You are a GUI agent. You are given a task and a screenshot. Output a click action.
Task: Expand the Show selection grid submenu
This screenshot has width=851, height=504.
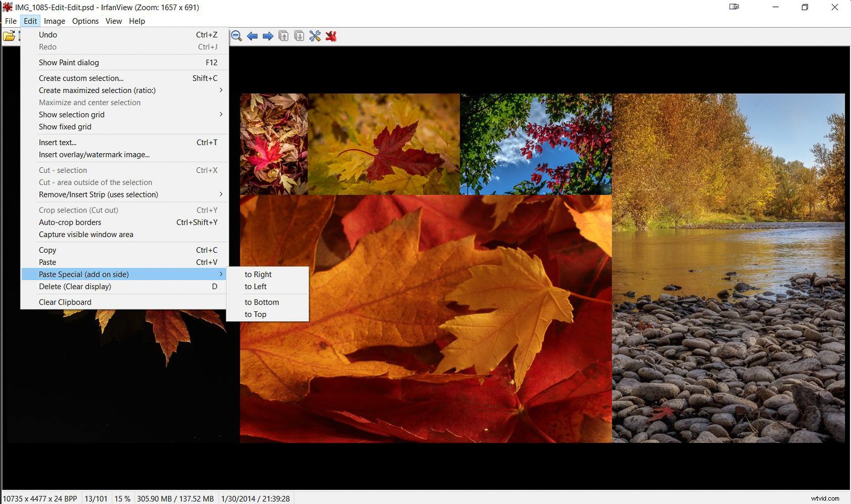pos(71,115)
